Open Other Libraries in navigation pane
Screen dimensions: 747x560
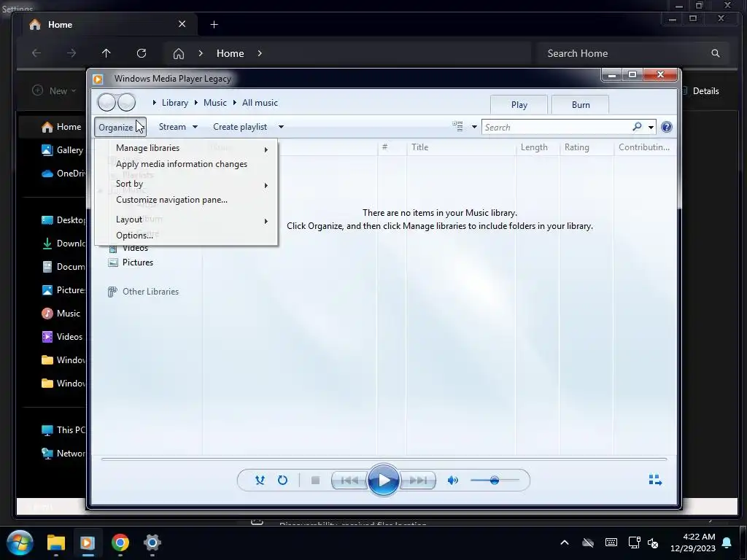coord(144,292)
